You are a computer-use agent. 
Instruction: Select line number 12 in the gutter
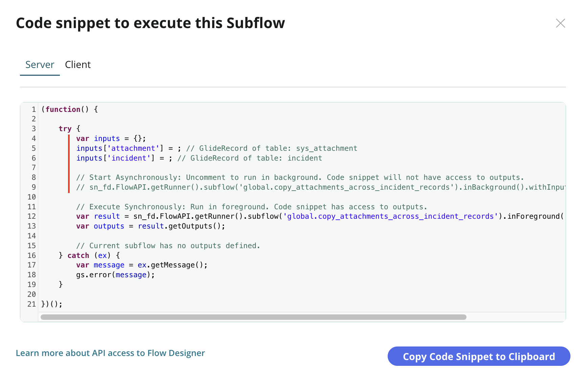(32, 216)
